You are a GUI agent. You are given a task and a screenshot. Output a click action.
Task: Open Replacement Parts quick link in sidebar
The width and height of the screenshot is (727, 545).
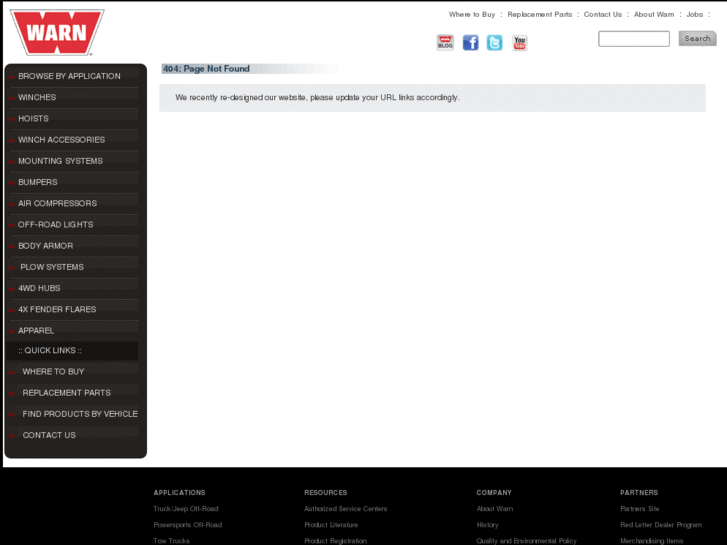(66, 393)
